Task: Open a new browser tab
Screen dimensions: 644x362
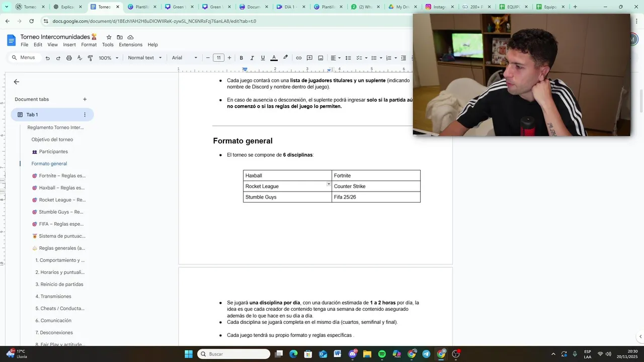Action: (x=575, y=7)
